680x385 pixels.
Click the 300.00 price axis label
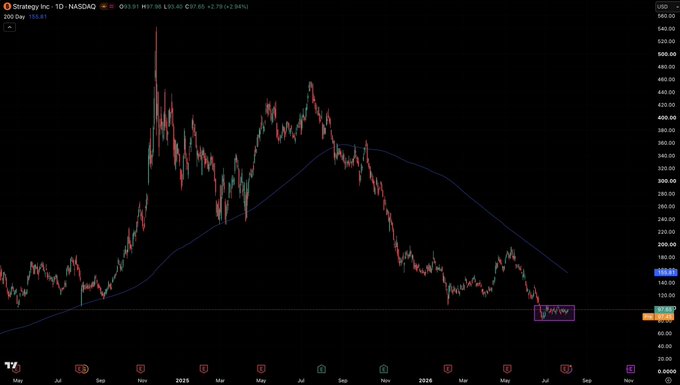(x=667, y=181)
